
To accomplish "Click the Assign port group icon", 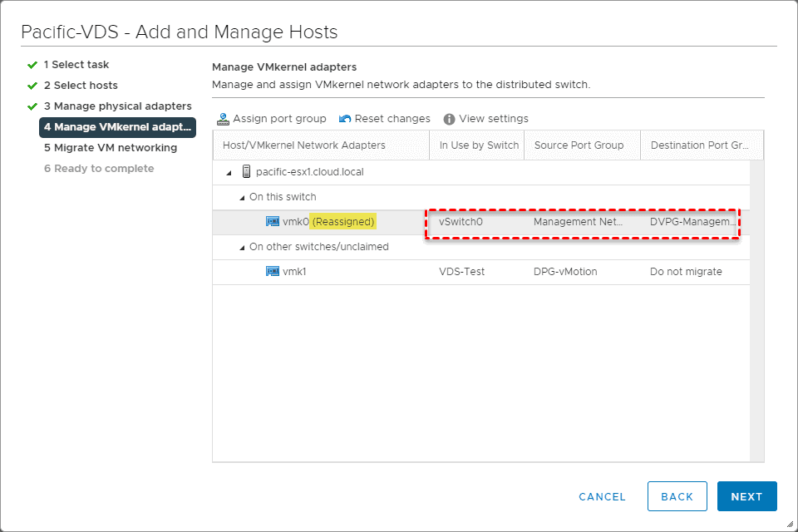I will (223, 119).
